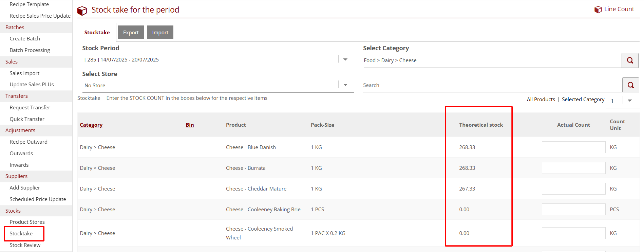Open Stock Review in the sidebar

pos(25,245)
